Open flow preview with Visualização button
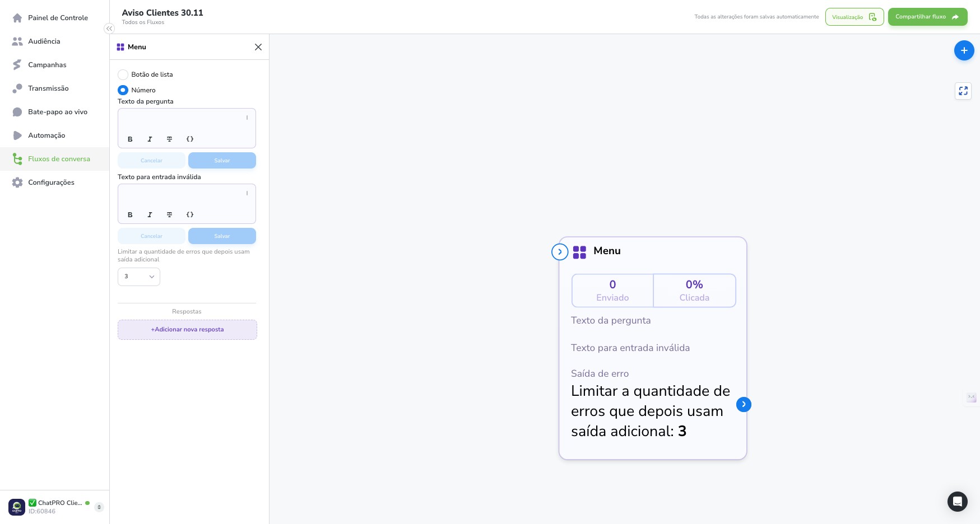This screenshot has width=980, height=524. coord(854,17)
